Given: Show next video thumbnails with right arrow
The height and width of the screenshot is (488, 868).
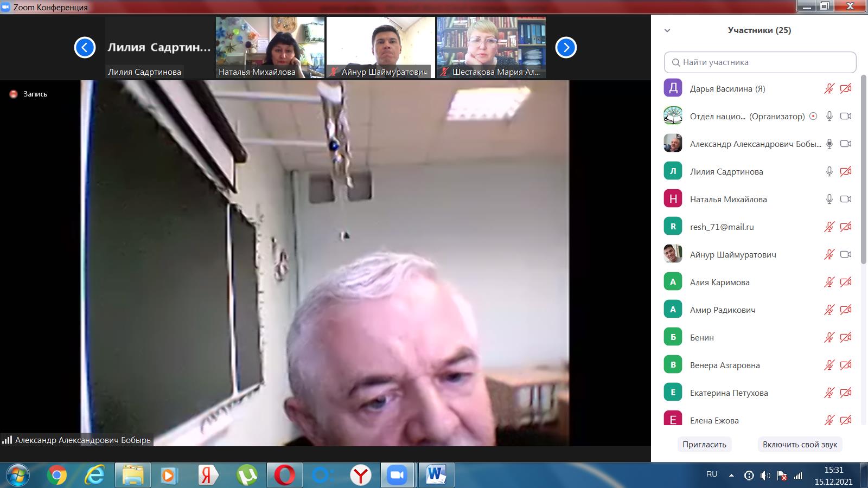Looking at the screenshot, I should [x=566, y=48].
